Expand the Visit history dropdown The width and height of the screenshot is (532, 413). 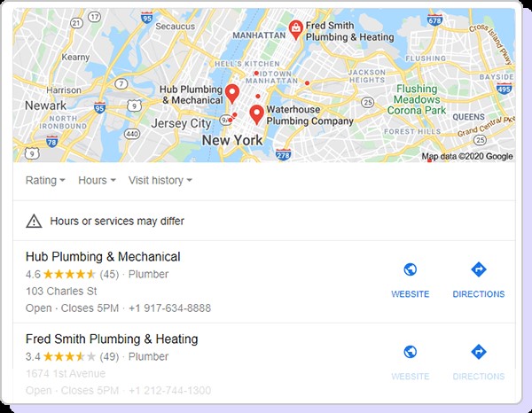(160, 181)
